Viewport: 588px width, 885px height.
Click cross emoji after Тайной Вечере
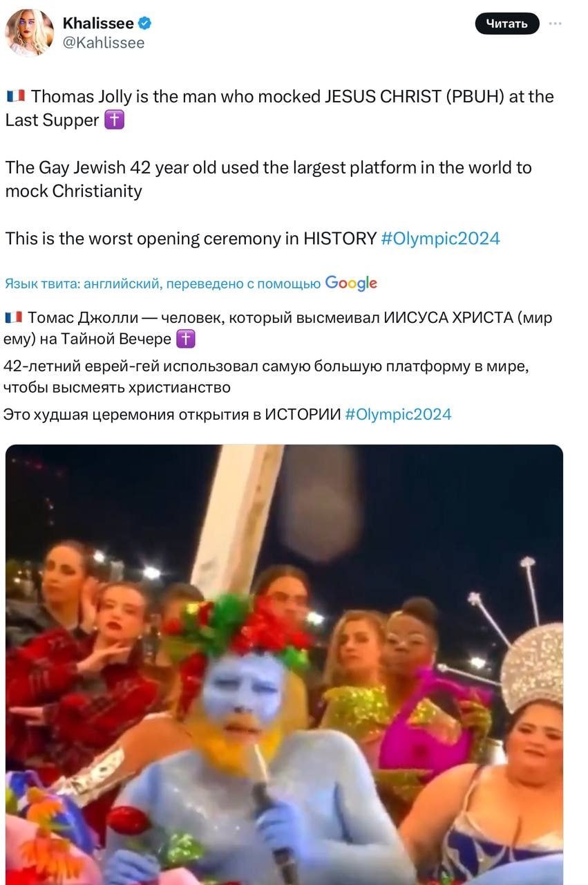(186, 339)
